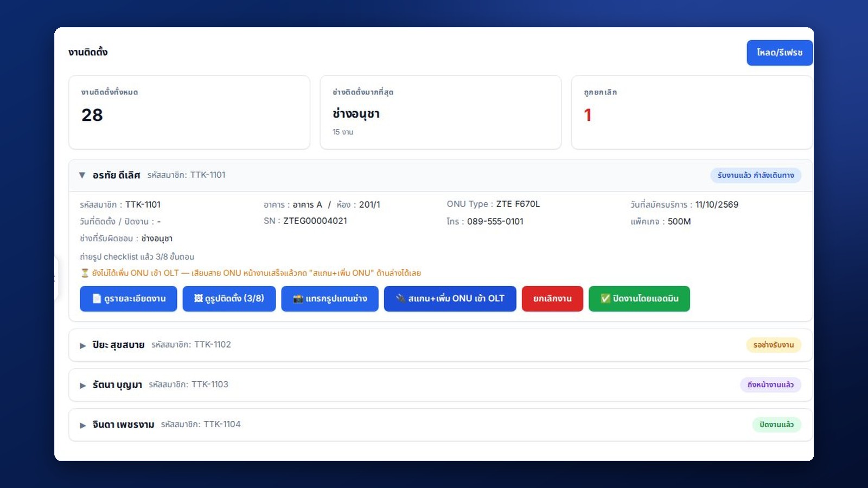Viewport: 868px width, 488px height.
Task: Expand the จินดา เพชรงาม job row
Action: pos(440,425)
